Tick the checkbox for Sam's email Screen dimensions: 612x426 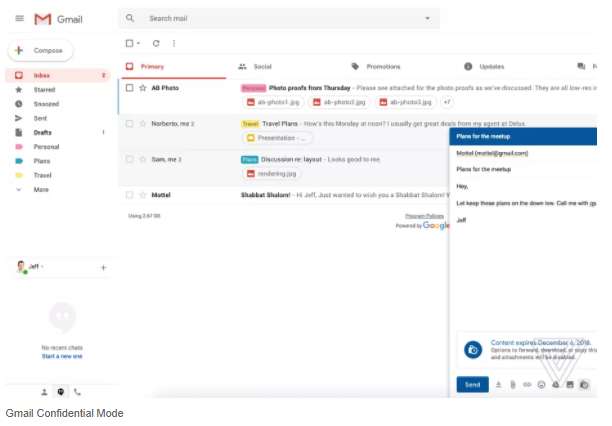coord(130,159)
